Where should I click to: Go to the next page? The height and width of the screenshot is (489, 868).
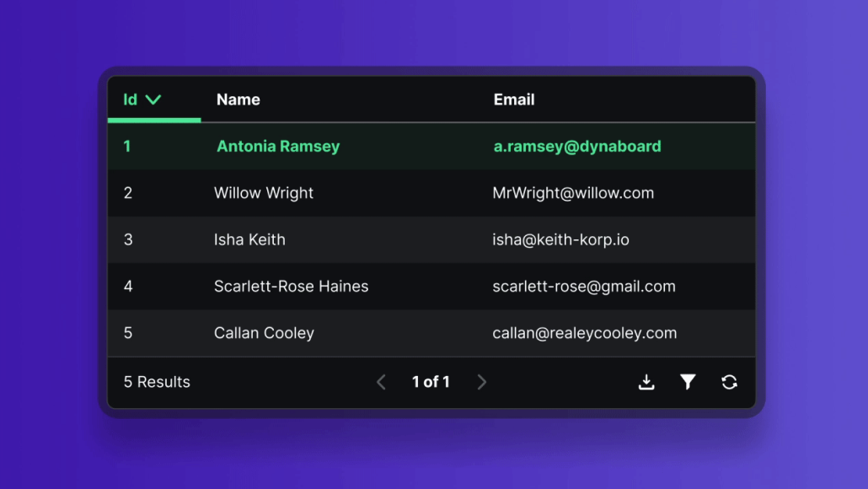tap(481, 382)
